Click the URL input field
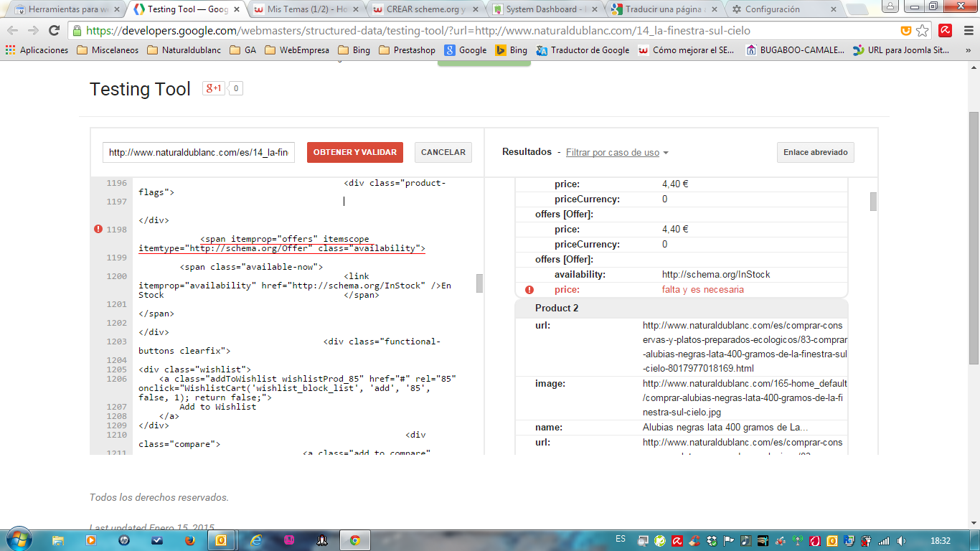 tap(199, 152)
